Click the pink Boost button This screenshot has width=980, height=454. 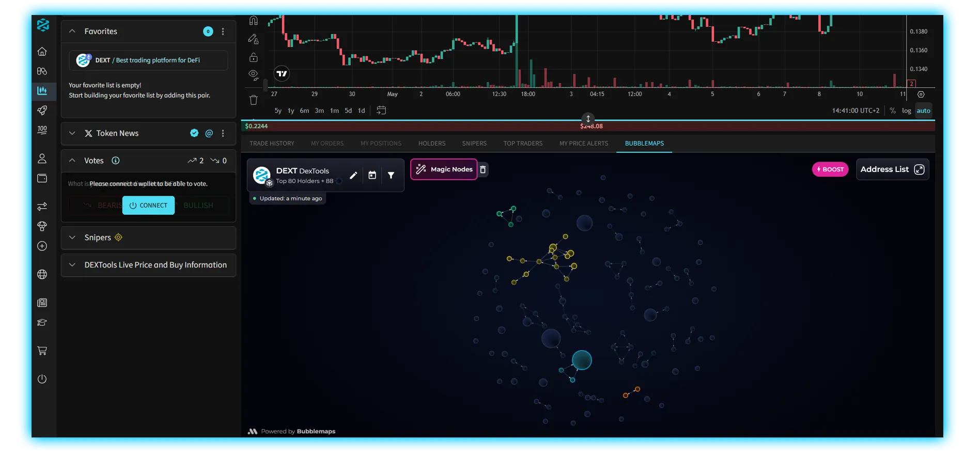pos(830,169)
